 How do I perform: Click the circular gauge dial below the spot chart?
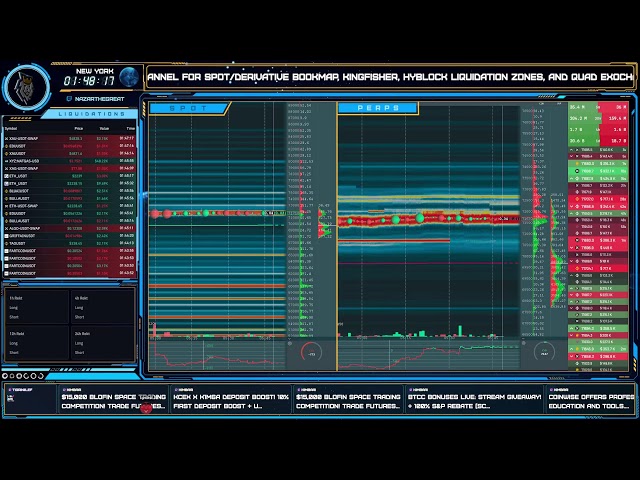311,354
